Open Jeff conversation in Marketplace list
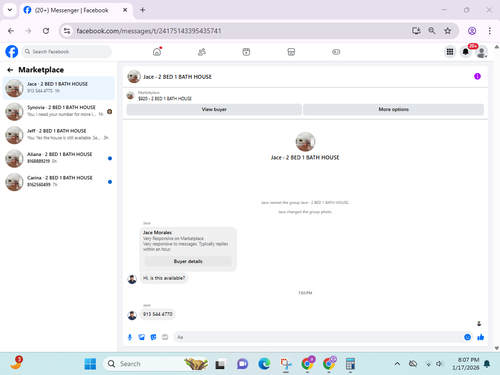Screen dimensions: 500x375 [x=59, y=135]
